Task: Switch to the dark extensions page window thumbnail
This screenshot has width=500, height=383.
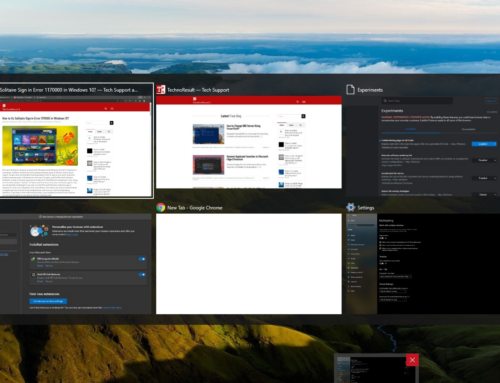Action: 76,263
